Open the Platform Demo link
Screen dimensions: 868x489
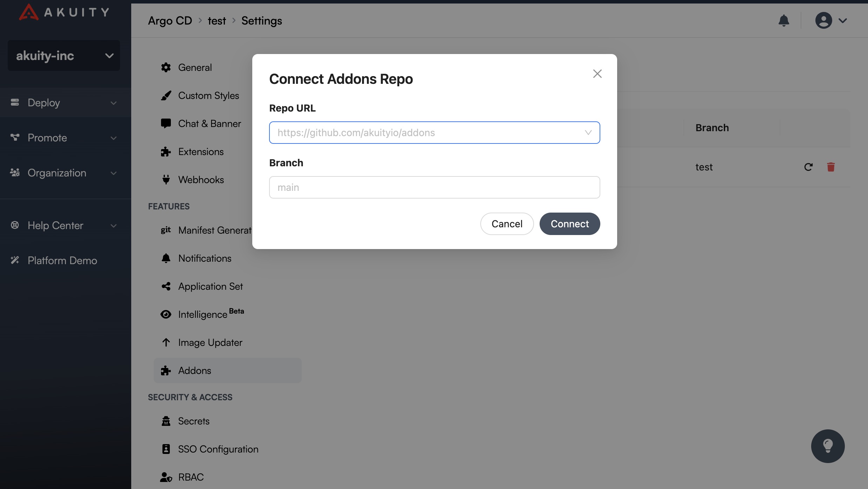click(62, 260)
